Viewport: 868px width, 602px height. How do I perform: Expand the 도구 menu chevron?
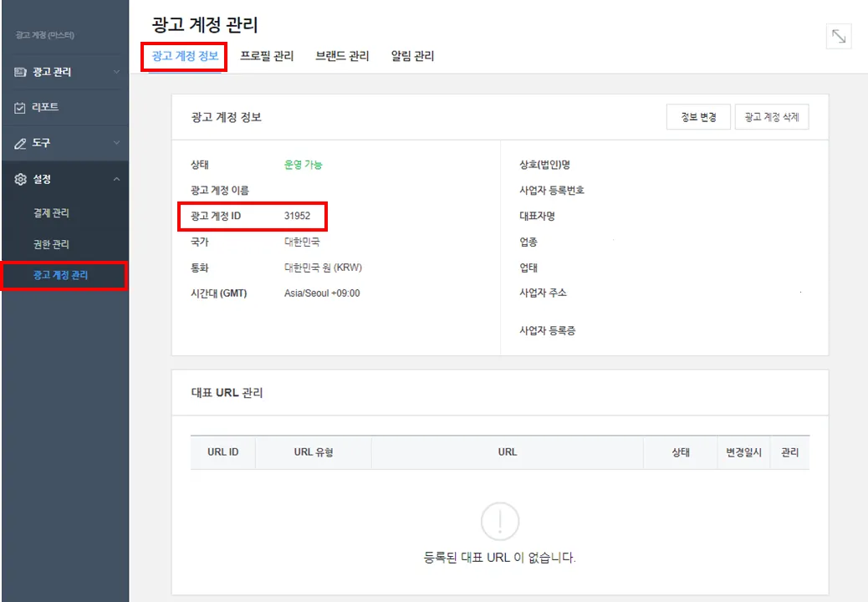tap(116, 144)
